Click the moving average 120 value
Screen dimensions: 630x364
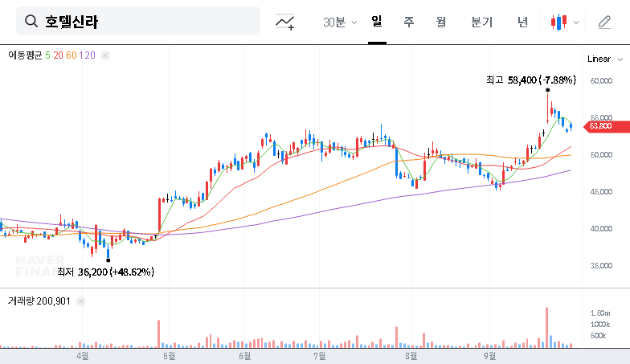87,55
